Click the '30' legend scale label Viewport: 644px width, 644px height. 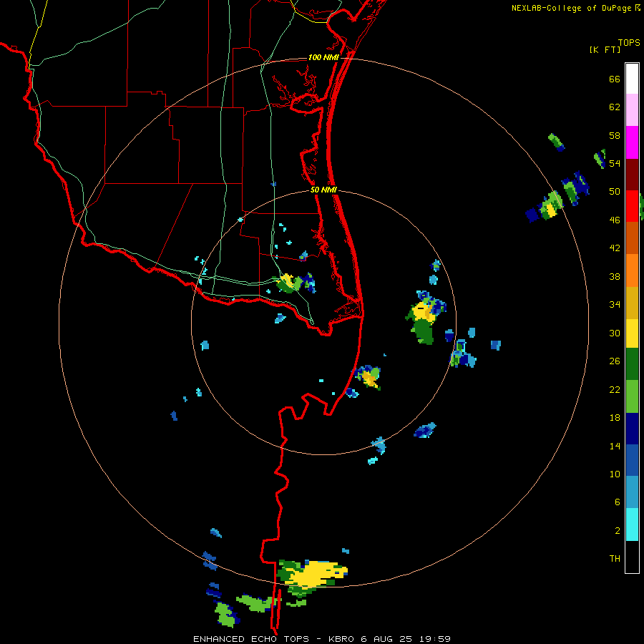point(615,333)
